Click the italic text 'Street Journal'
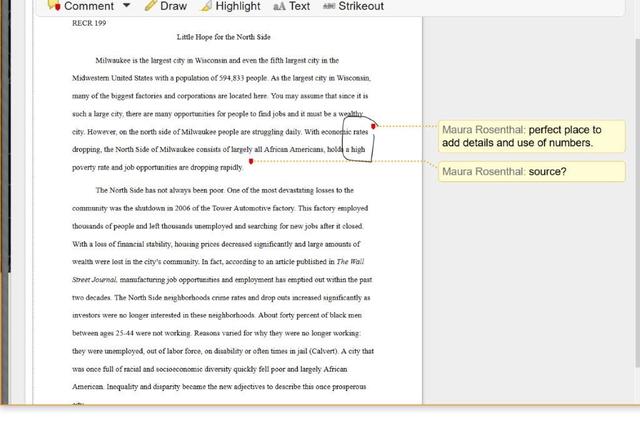The height and width of the screenshot is (431, 640). tap(95, 280)
